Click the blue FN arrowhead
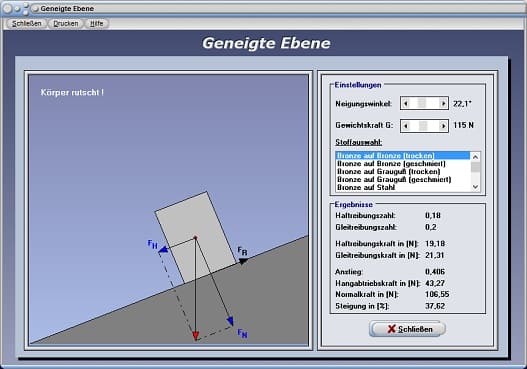The width and height of the screenshot is (527, 369). click(230, 321)
